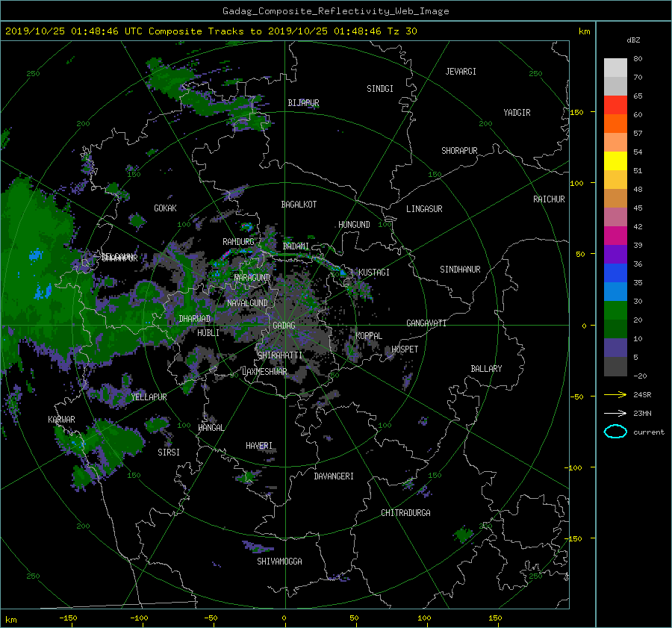The width and height of the screenshot is (672, 628).
Task: Click the YELLAPUR city label
Action: (149, 397)
